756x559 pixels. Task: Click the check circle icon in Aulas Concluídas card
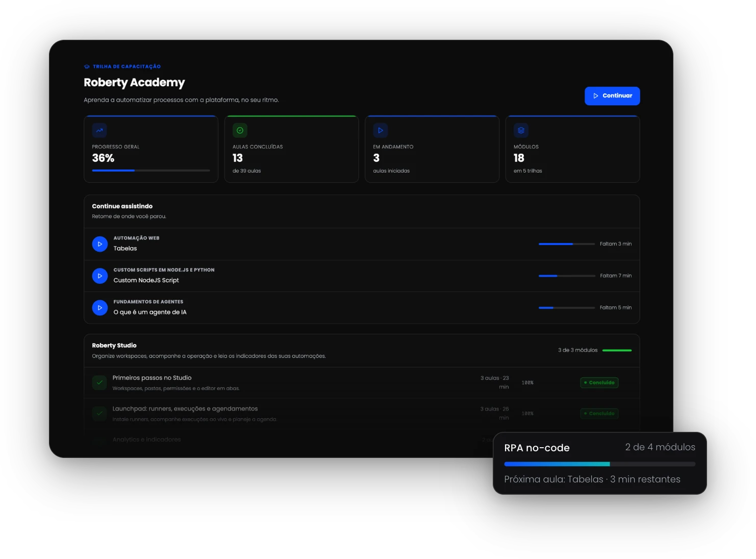(x=240, y=130)
